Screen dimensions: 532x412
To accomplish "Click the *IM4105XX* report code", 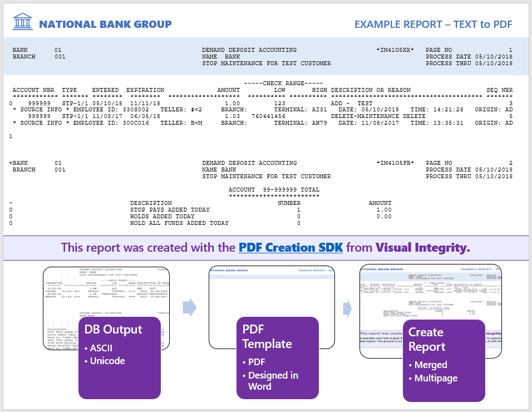I will point(395,50).
